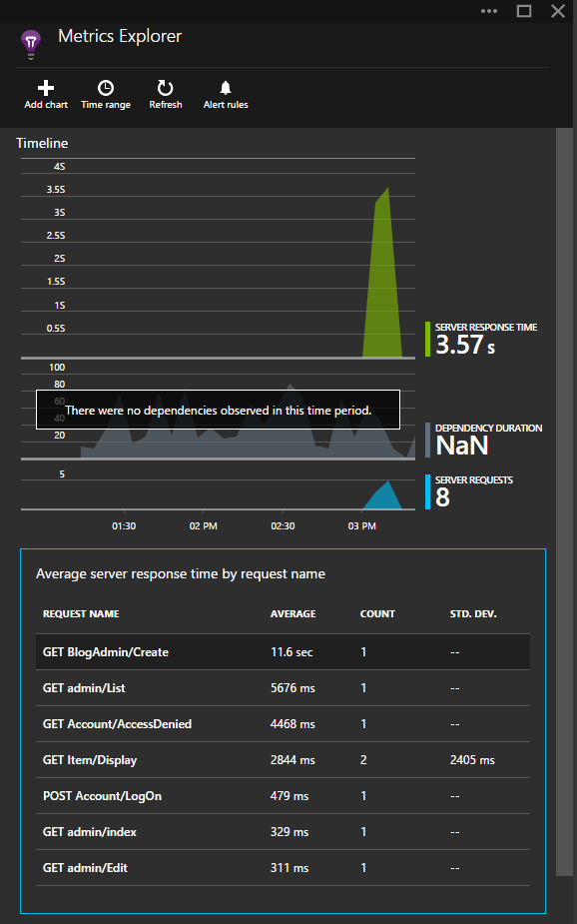The height and width of the screenshot is (924, 577).
Task: Open the ellipsis more options menu
Action: pyautogui.click(x=489, y=11)
